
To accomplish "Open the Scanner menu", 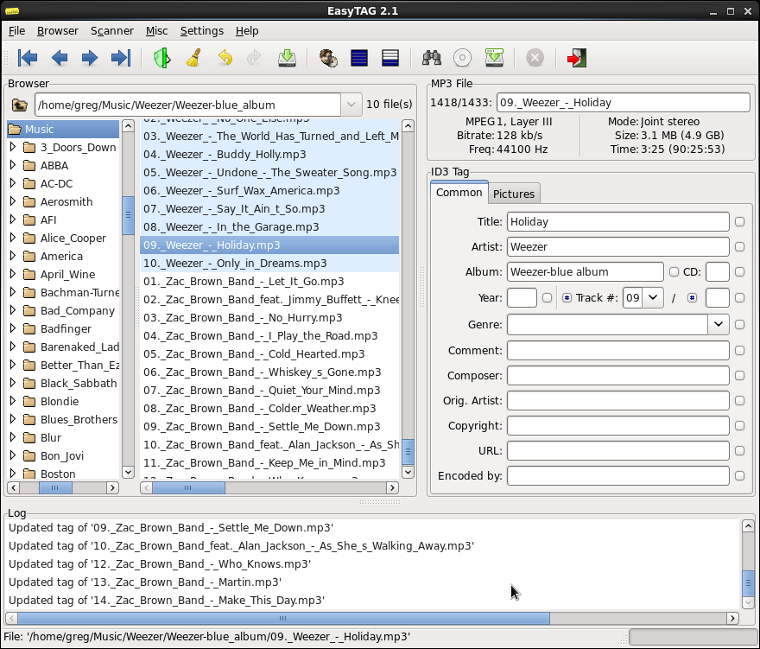I will click(112, 31).
